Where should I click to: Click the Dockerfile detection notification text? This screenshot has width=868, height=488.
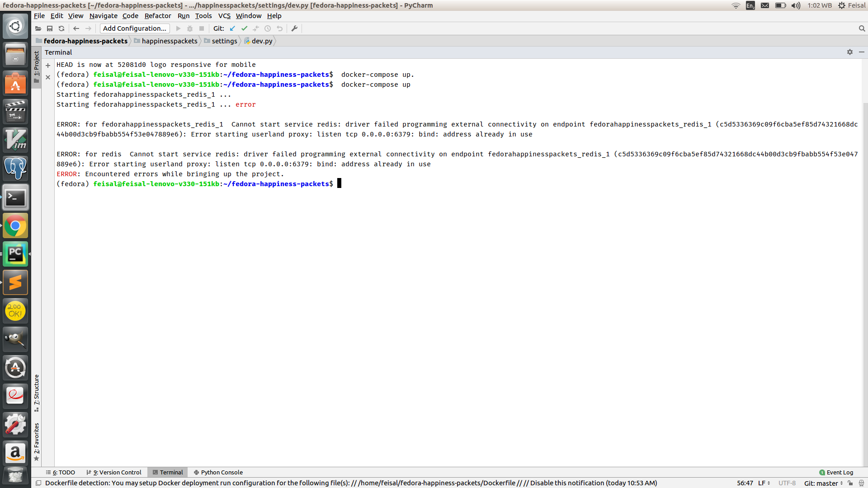pyautogui.click(x=351, y=483)
